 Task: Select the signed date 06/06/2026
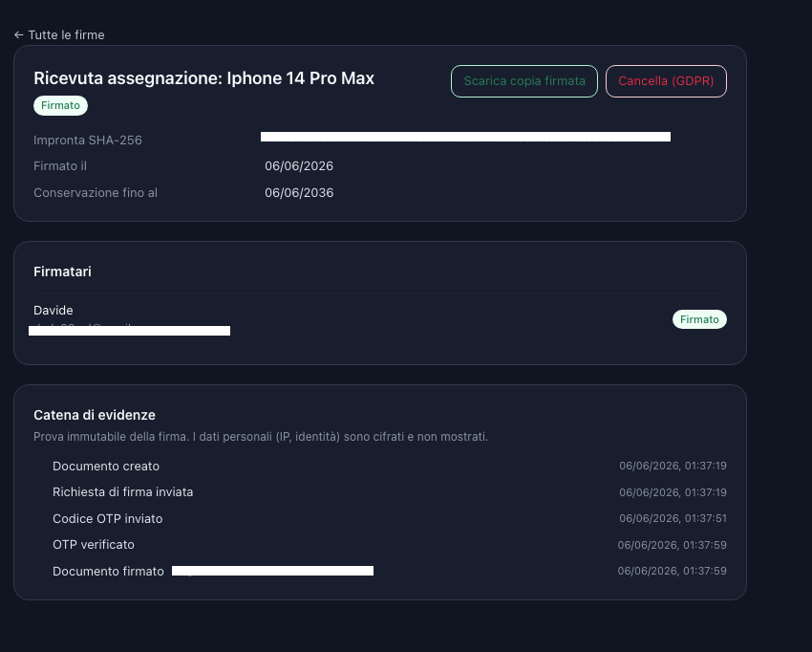pos(299,165)
